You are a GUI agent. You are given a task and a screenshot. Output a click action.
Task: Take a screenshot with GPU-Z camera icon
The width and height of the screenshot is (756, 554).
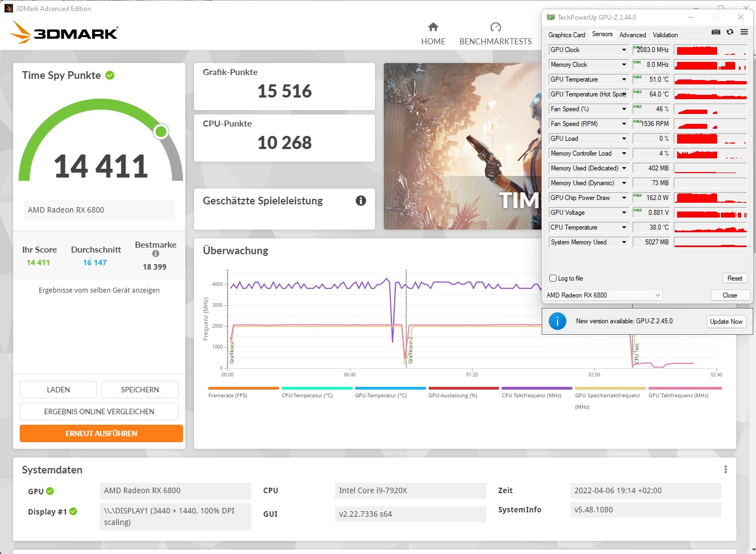715,32
